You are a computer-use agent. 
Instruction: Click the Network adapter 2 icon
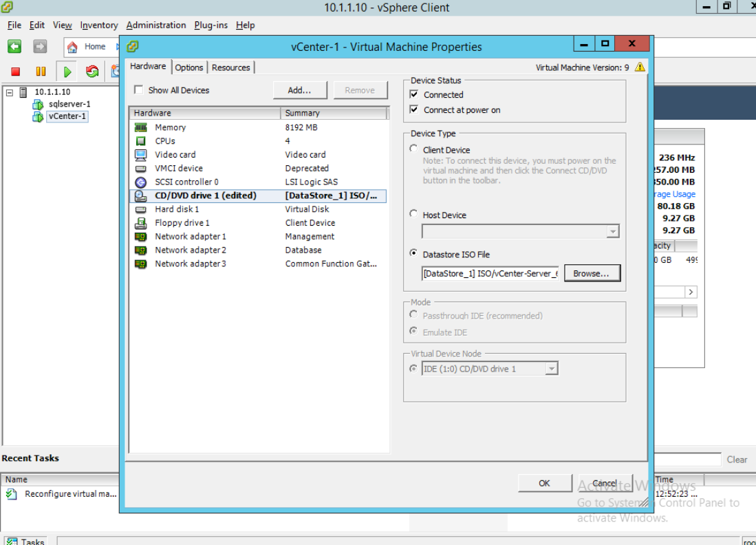[x=141, y=250]
